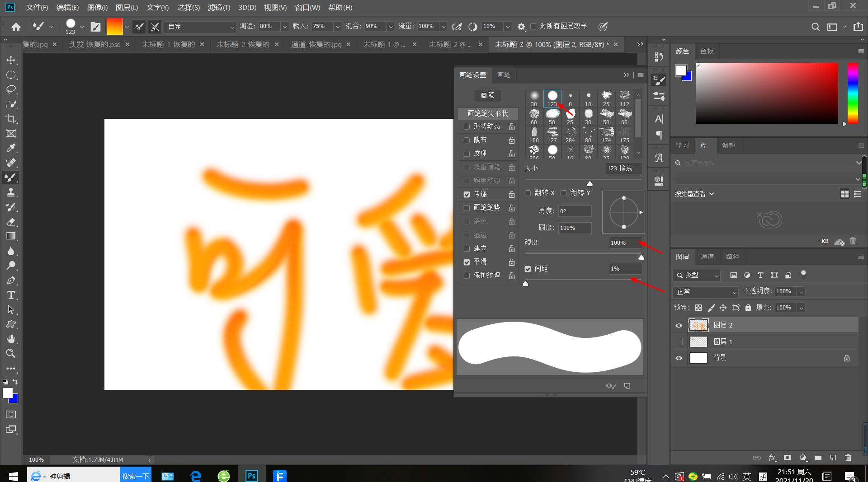This screenshot has height=482, width=868.
Task: Select the Eyedropper tool
Action: click(x=11, y=148)
